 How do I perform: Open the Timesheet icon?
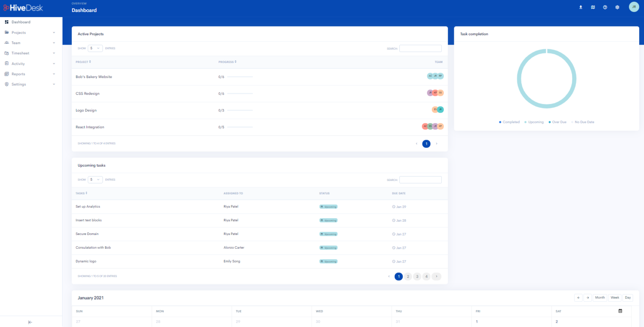coord(7,53)
